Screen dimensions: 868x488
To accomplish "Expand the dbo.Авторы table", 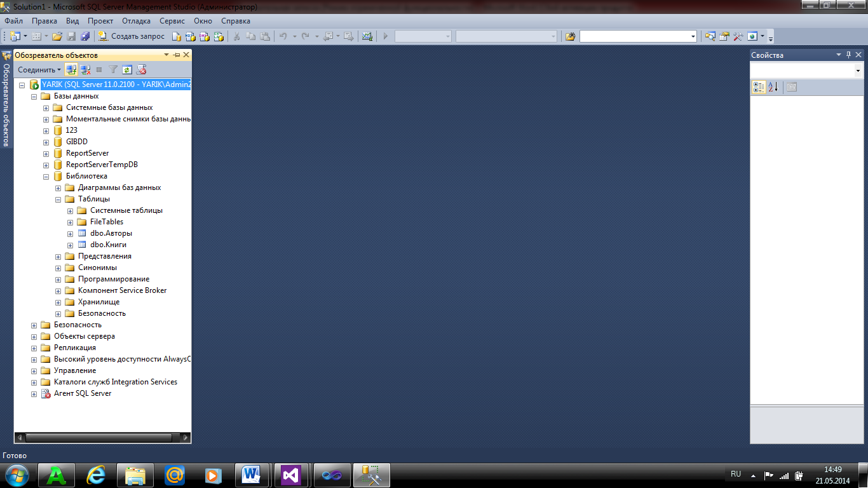I will click(70, 233).
